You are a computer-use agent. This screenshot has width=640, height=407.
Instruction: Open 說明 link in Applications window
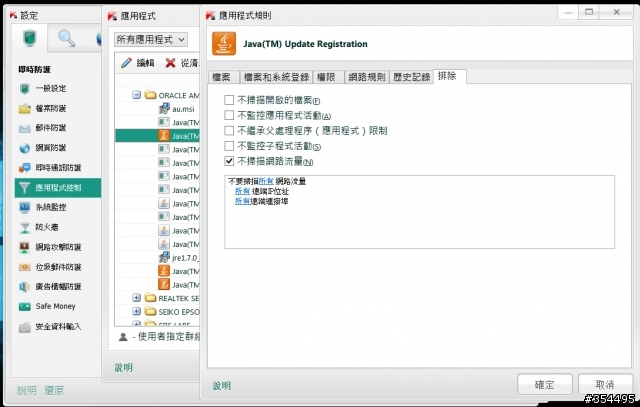pyautogui.click(x=123, y=367)
